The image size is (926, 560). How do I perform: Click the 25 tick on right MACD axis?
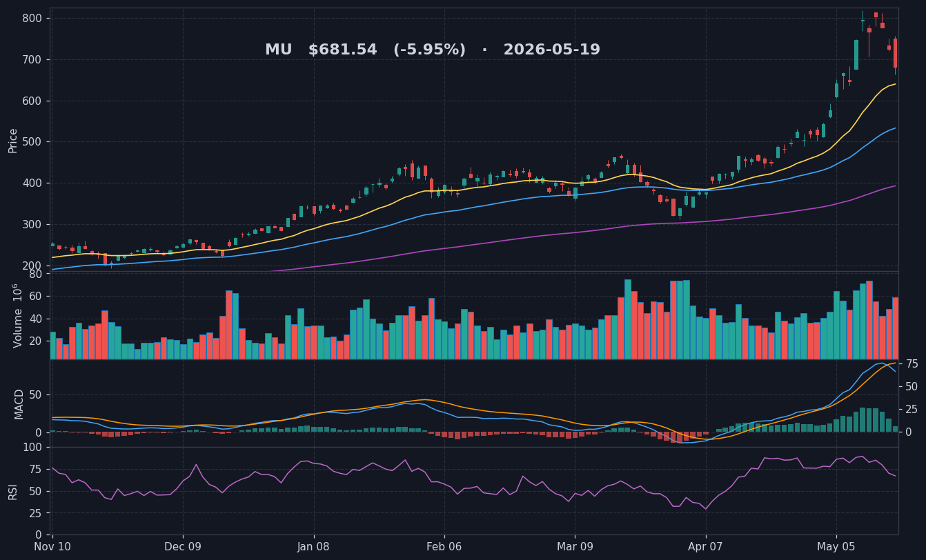tap(912, 410)
